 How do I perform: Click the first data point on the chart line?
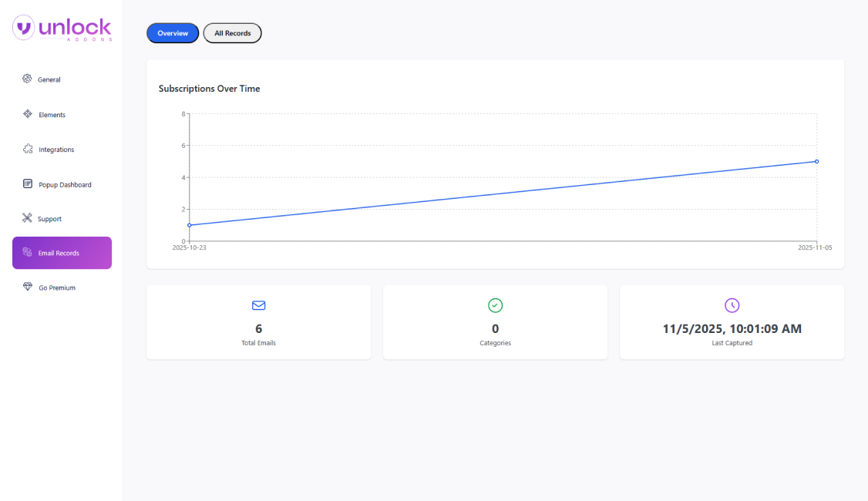187,226
